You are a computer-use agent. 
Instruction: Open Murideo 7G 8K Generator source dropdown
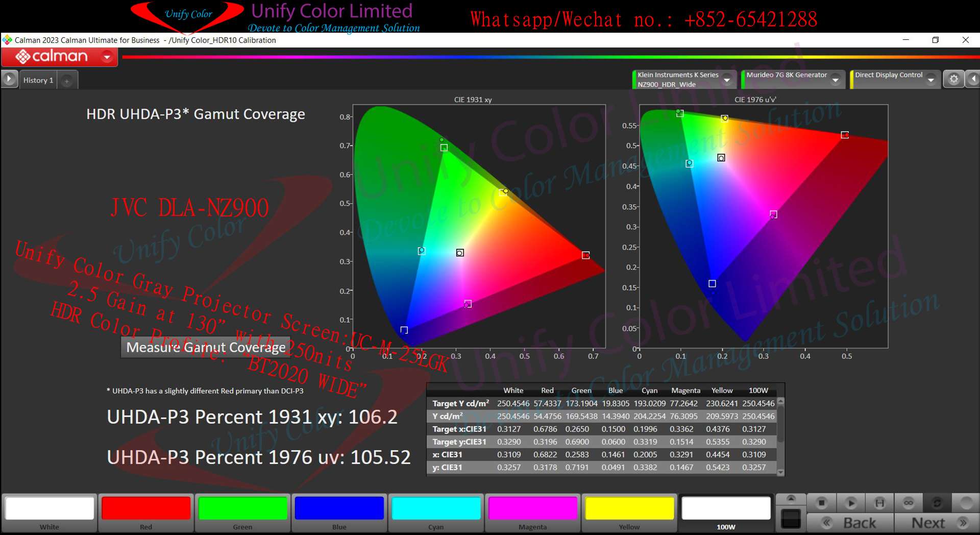pyautogui.click(x=836, y=80)
